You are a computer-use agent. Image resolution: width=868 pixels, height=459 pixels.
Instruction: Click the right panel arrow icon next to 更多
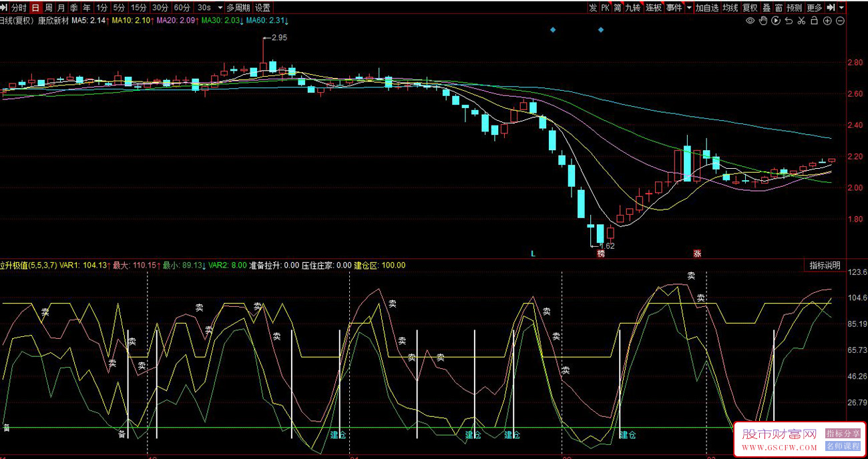coord(831,8)
